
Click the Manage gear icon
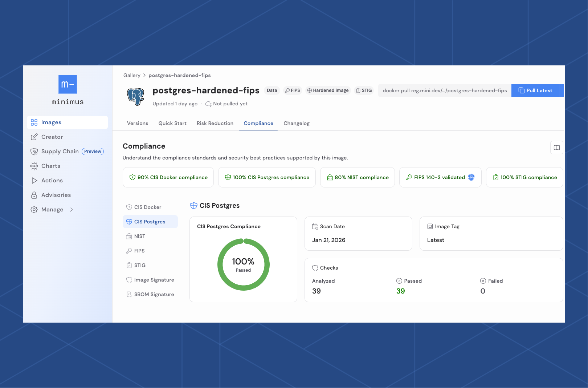tap(34, 210)
